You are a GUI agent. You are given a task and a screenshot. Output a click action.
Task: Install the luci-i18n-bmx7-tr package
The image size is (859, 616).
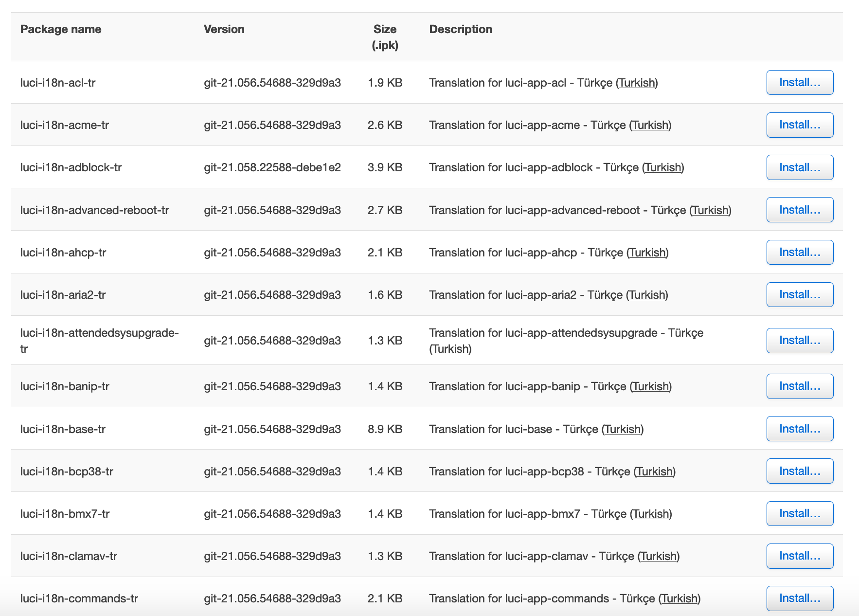tap(800, 513)
